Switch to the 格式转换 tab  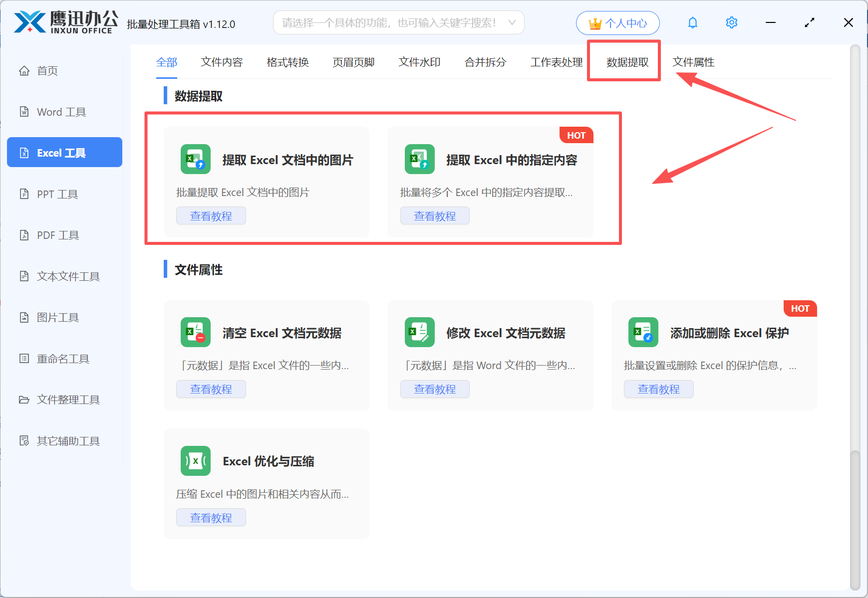pyautogui.click(x=288, y=62)
